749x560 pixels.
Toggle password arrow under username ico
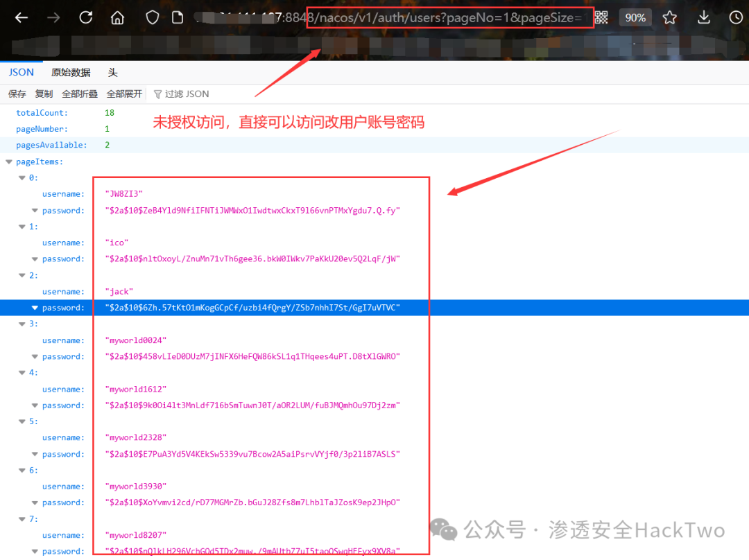(35, 259)
